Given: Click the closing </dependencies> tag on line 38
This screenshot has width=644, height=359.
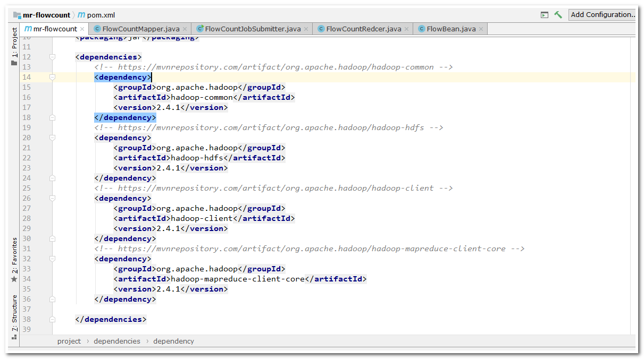Looking at the screenshot, I should tap(111, 319).
